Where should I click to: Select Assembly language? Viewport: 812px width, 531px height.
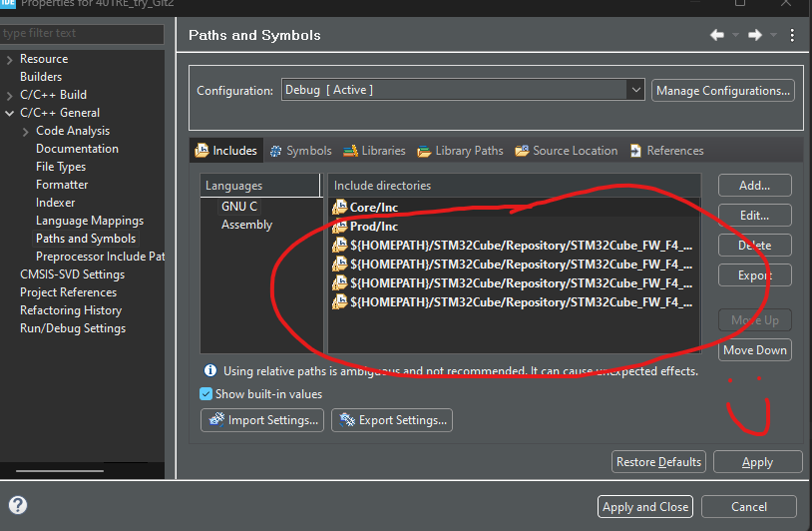point(247,225)
